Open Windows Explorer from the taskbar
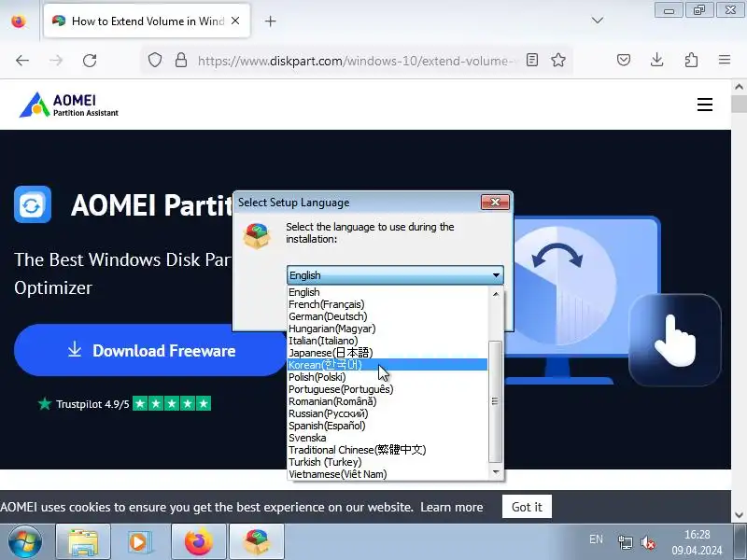747x560 pixels. (x=83, y=542)
